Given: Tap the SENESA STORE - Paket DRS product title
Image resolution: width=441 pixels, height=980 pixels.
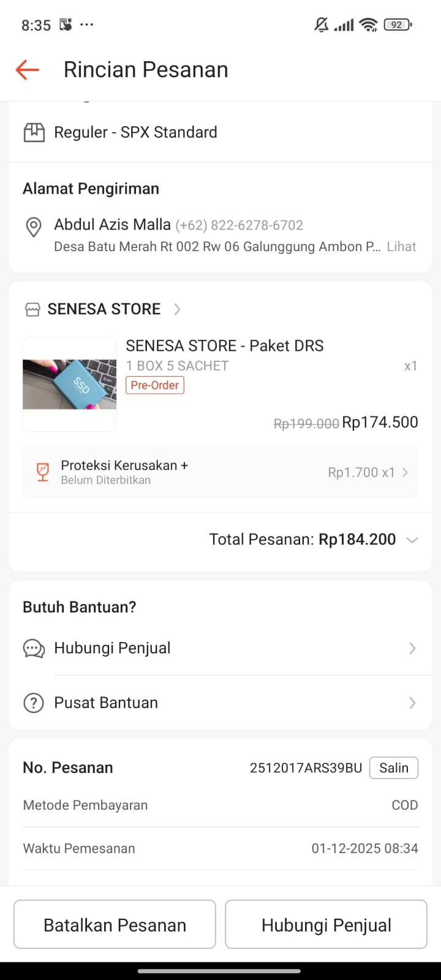Looking at the screenshot, I should pyautogui.click(x=225, y=346).
